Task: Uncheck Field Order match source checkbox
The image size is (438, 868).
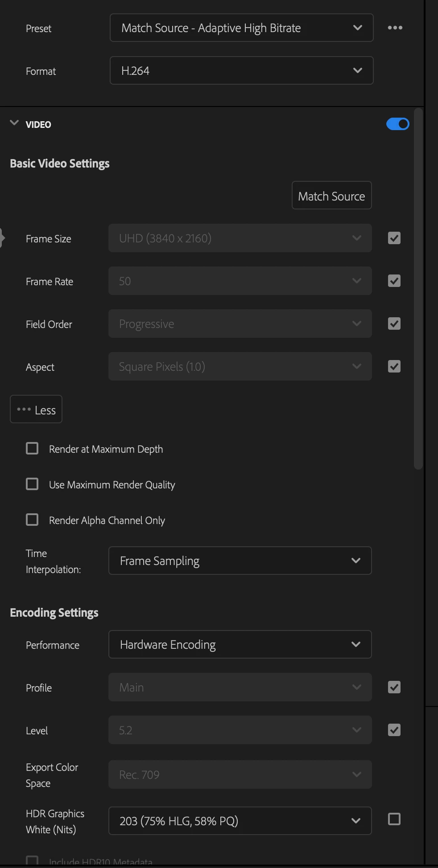Action: pos(394,323)
